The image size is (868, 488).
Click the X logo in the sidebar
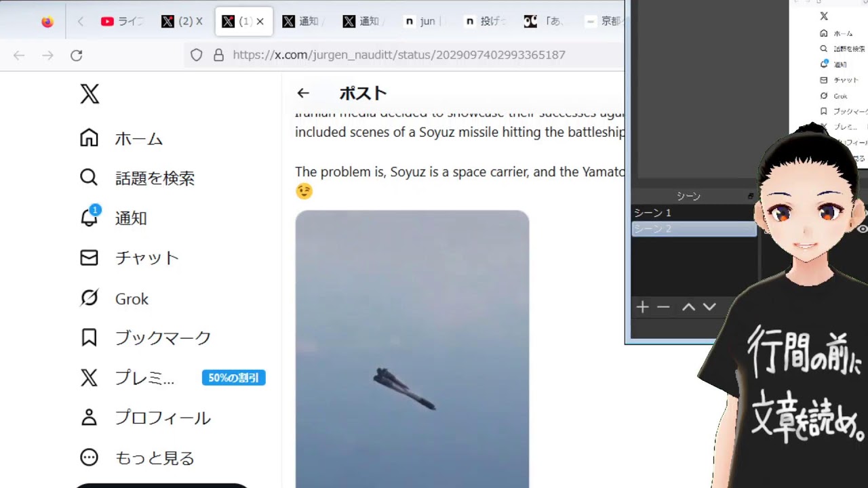[x=90, y=94]
